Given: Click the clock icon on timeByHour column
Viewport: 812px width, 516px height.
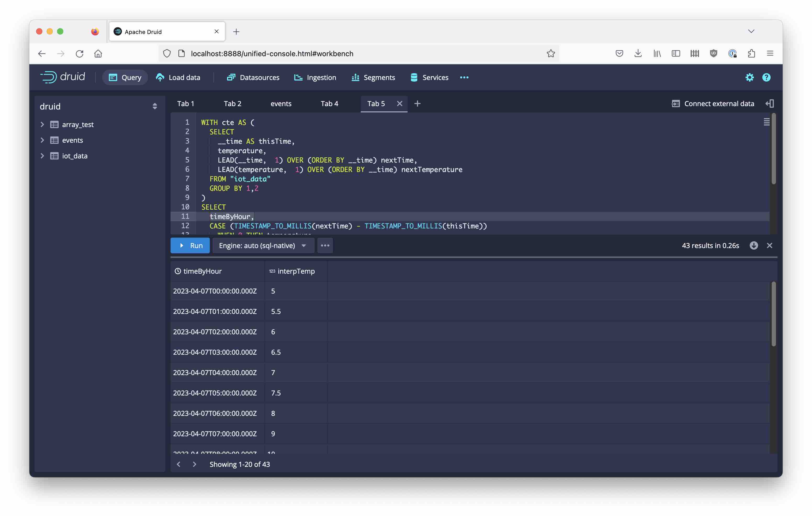Looking at the screenshot, I should click(178, 271).
